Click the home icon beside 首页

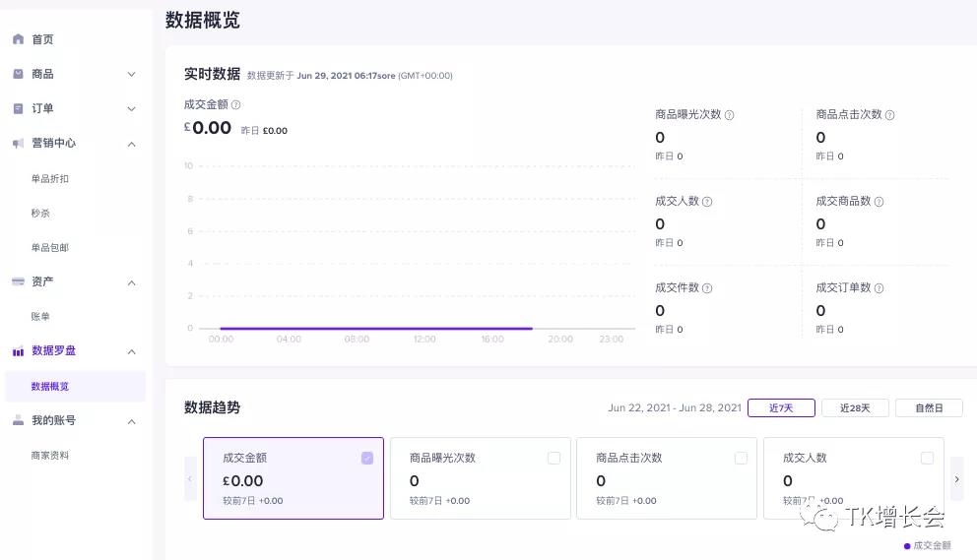[x=18, y=39]
